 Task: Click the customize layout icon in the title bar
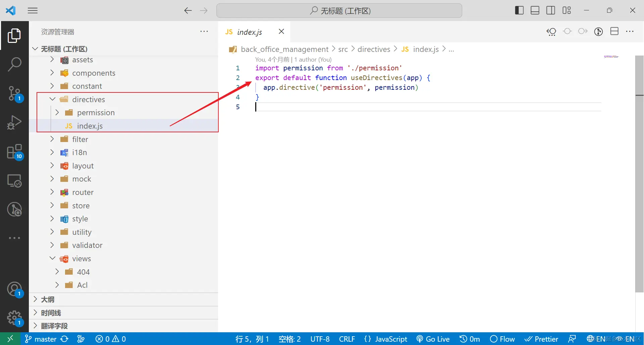click(x=567, y=10)
